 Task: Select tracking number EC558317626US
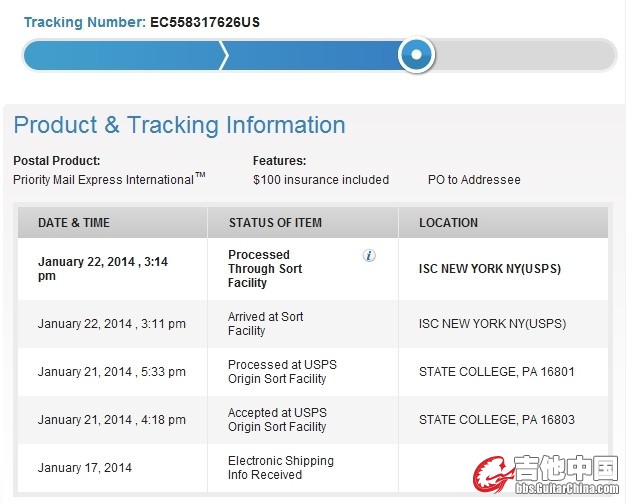coord(205,22)
